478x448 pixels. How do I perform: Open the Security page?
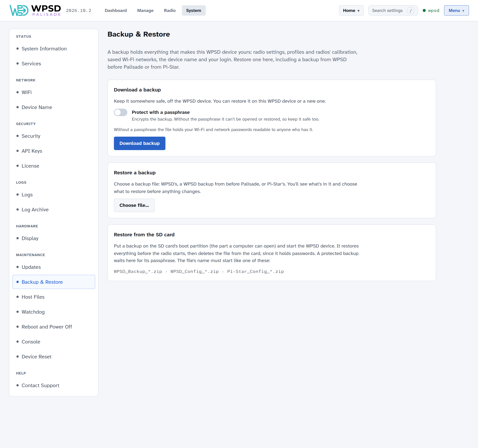pyautogui.click(x=54, y=136)
